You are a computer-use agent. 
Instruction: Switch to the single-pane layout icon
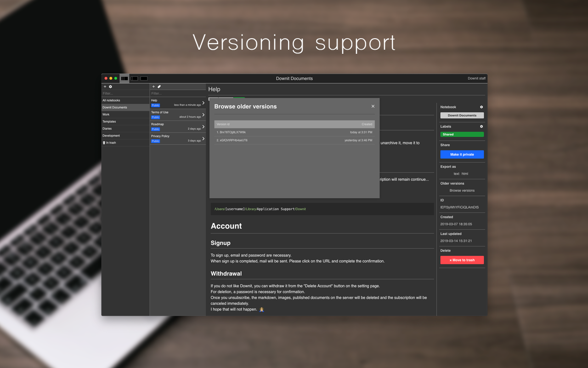144,79
